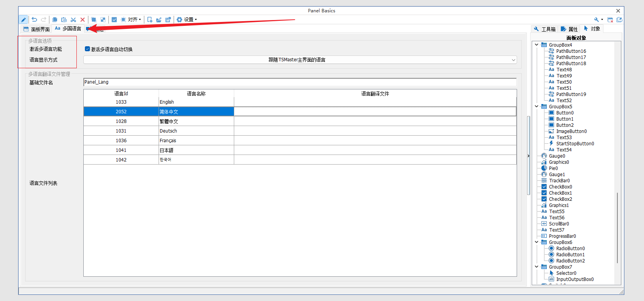Click the window with red X icon
This screenshot has width=644, height=301.
click(610, 20)
